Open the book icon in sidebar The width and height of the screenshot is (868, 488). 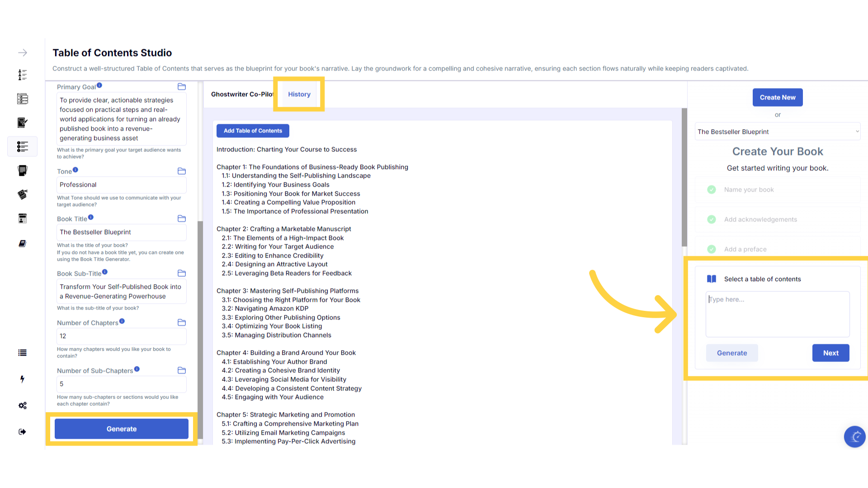(23, 244)
